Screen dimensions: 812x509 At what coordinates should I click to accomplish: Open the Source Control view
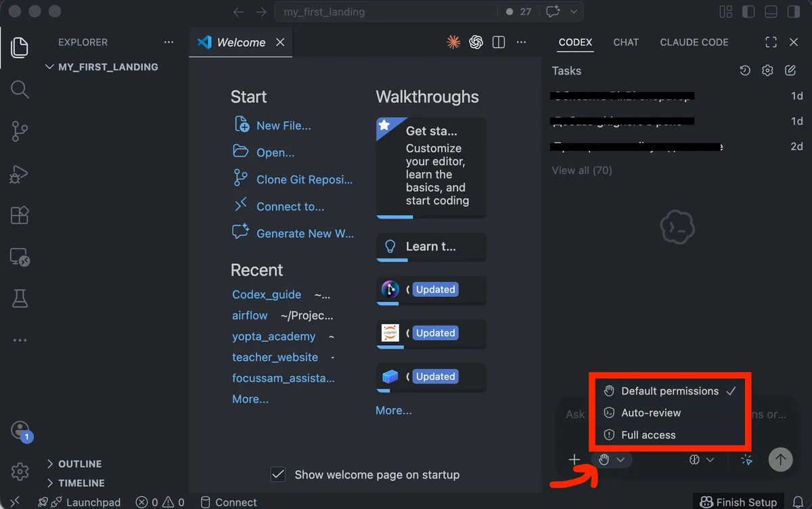tap(20, 131)
